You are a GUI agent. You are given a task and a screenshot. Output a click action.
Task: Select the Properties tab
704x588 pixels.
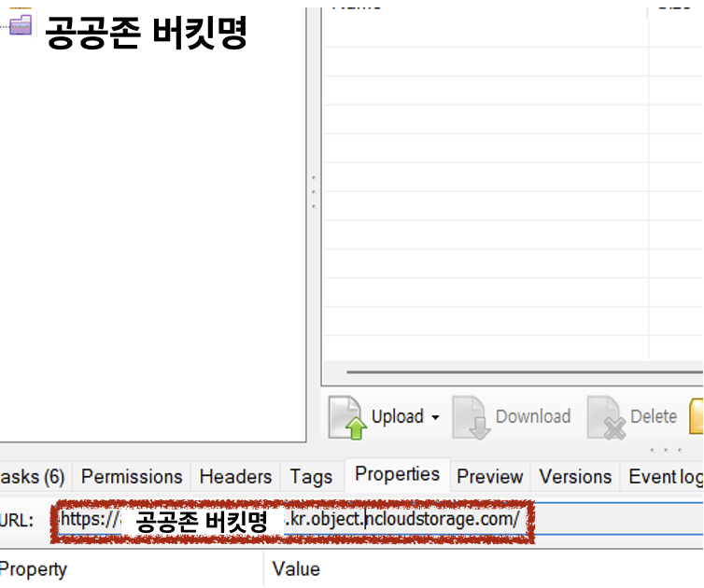coord(398,474)
